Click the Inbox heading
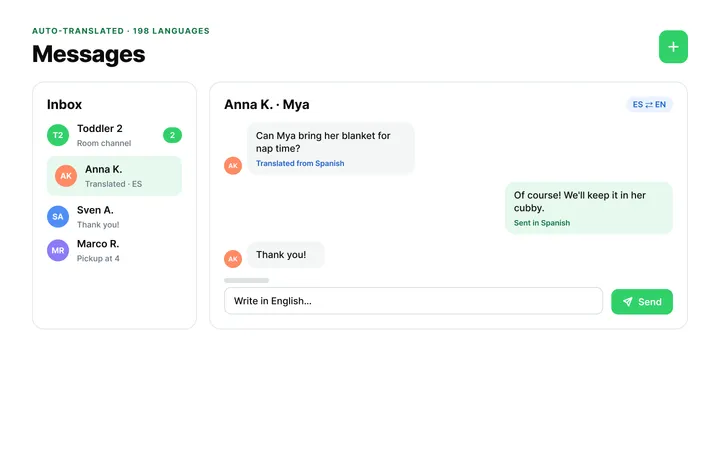This screenshot has width=720, height=450. click(x=64, y=105)
